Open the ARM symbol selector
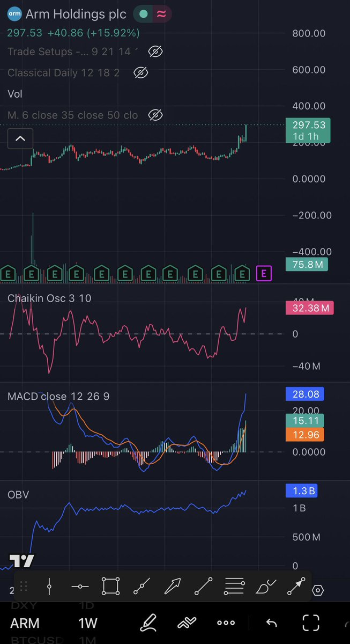 (x=24, y=624)
